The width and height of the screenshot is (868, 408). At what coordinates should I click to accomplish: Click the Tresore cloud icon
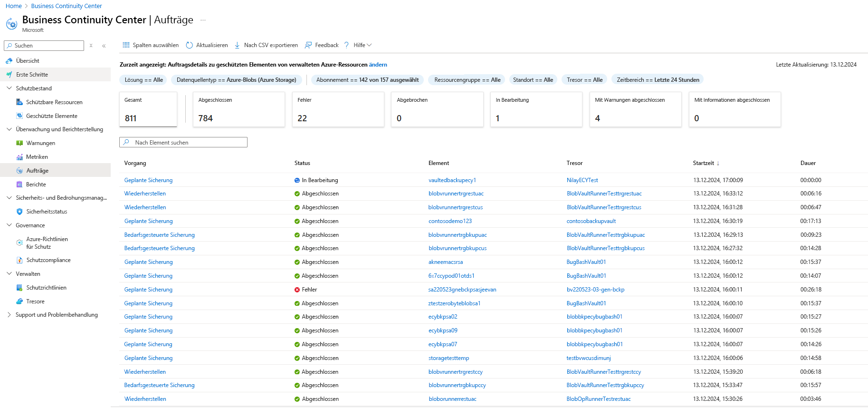19,301
